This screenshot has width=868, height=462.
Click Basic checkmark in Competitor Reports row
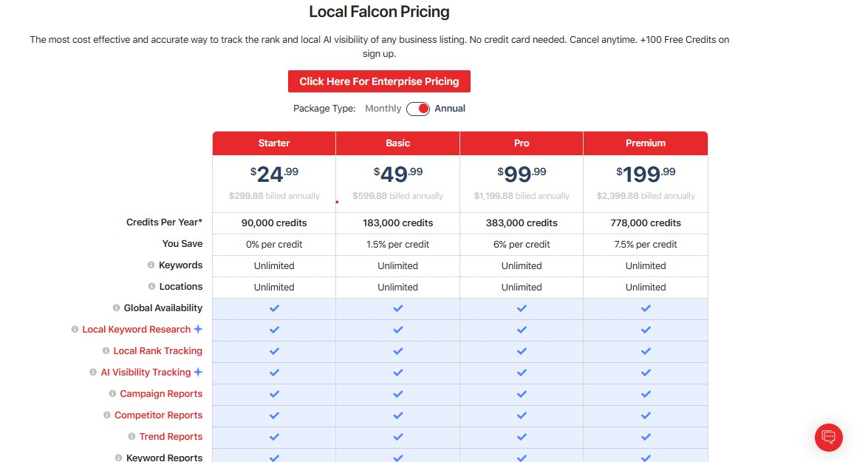point(398,415)
